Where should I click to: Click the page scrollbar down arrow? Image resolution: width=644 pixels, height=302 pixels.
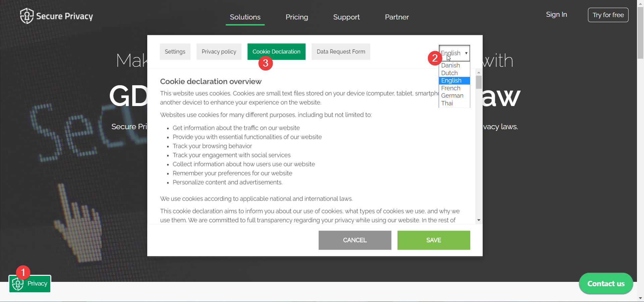pos(640,299)
